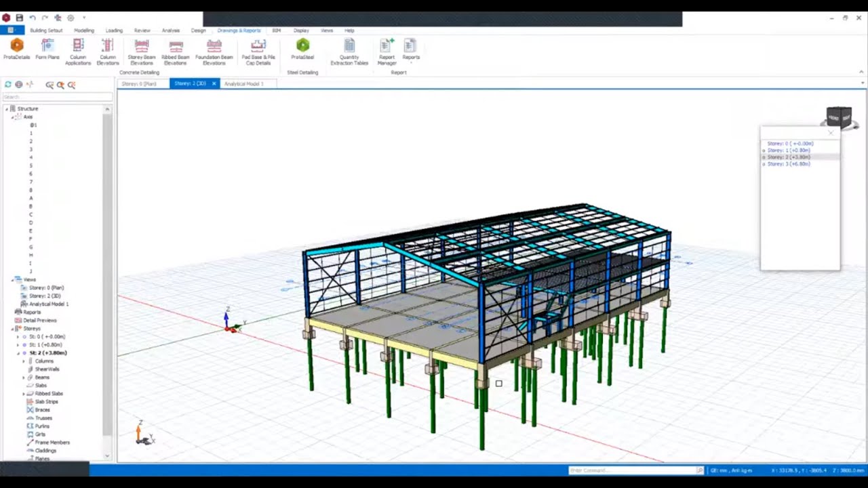This screenshot has width=868, height=488.
Task: Toggle the St: 0 (+-0.00m) storey circle
Action: [25, 337]
